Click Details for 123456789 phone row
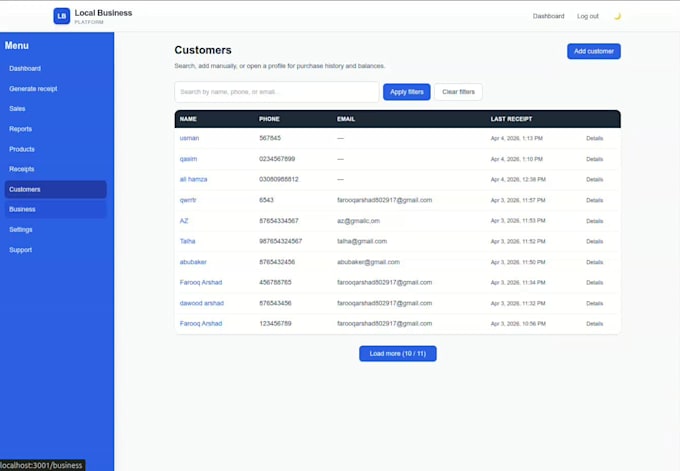The width and height of the screenshot is (680, 471). pyautogui.click(x=595, y=324)
